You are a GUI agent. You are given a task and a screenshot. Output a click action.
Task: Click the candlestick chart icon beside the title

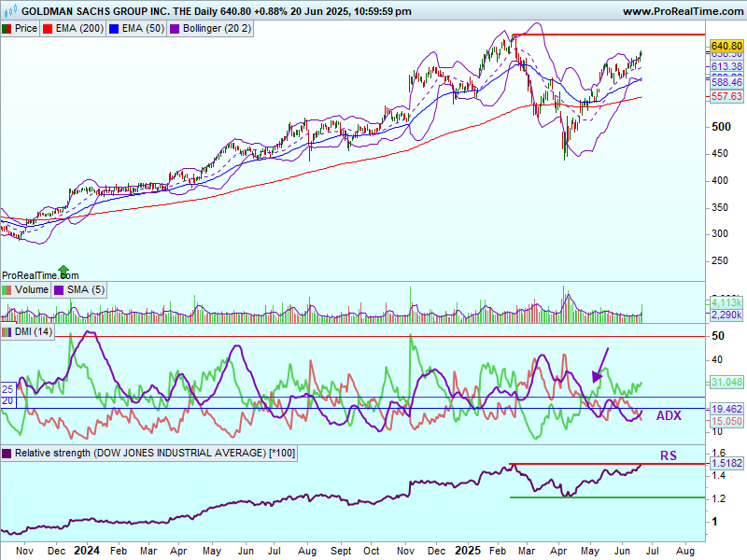click(x=8, y=11)
